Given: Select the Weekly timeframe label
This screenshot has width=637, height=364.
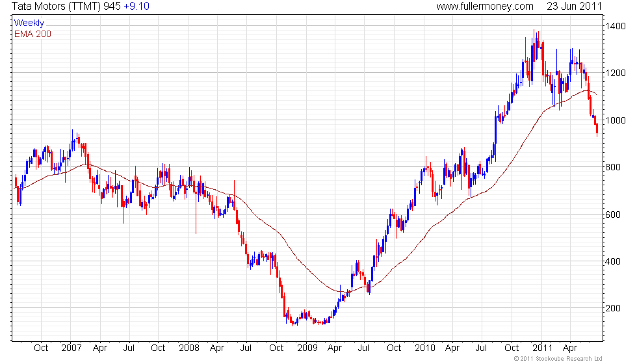Looking at the screenshot, I should [x=29, y=23].
